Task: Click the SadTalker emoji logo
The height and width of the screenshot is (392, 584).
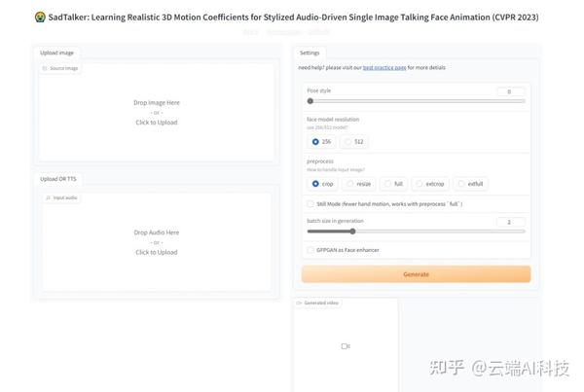Action: 38,18
